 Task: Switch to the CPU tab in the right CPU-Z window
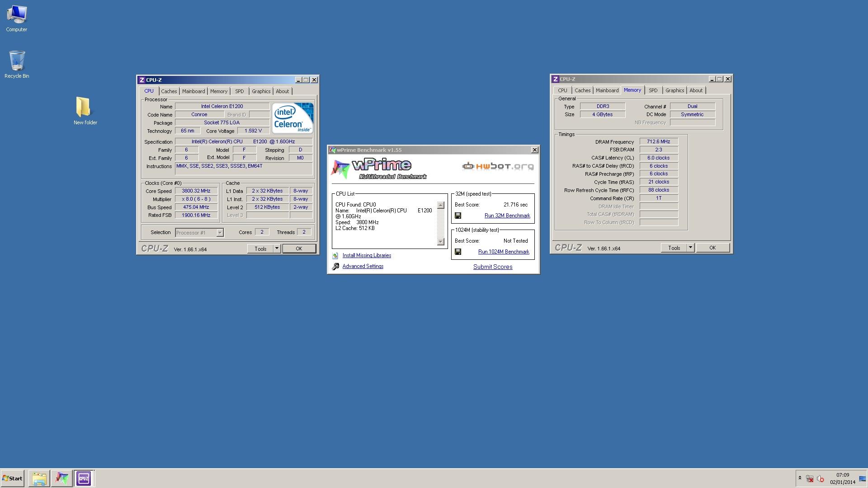[562, 90]
